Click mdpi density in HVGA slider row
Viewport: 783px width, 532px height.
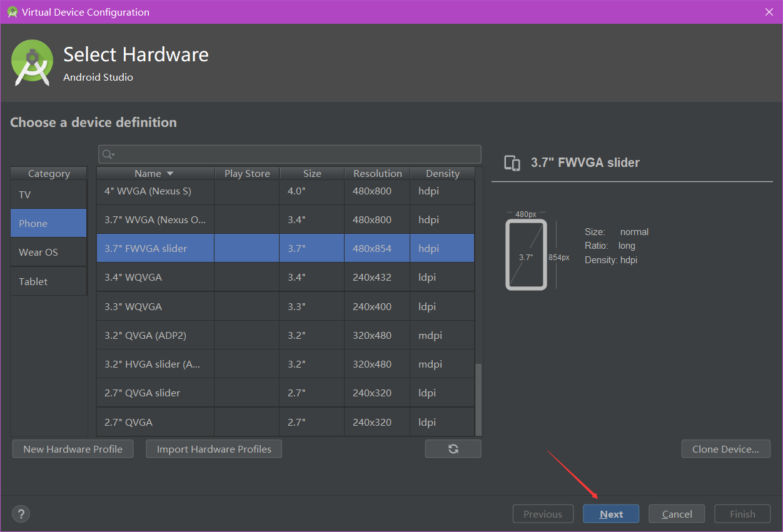[443, 364]
